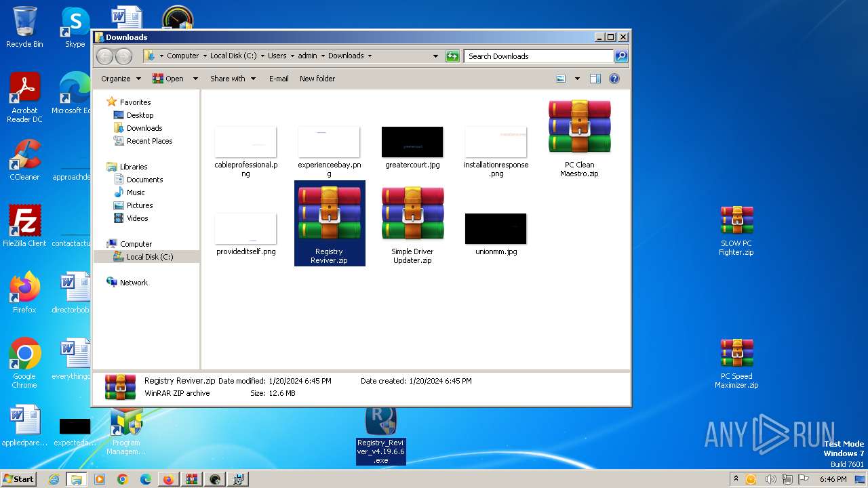Viewport: 868px width, 488px height.
Task: Click the Forward navigation arrow
Action: coord(123,56)
